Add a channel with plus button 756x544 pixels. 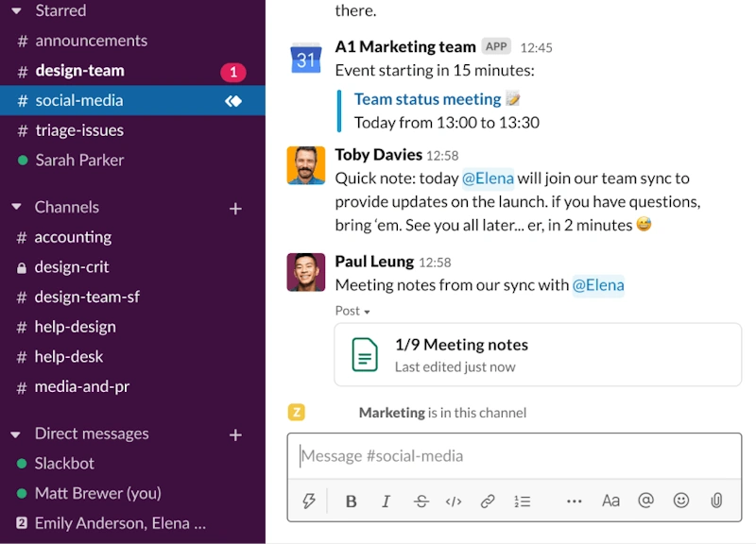pos(236,208)
